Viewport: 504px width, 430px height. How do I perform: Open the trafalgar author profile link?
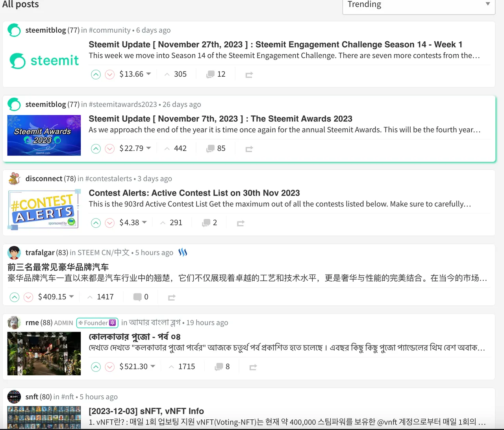[x=40, y=253]
